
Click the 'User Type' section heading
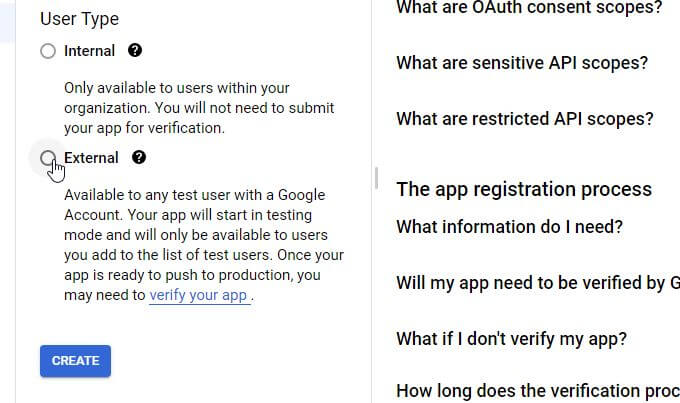[x=79, y=19]
